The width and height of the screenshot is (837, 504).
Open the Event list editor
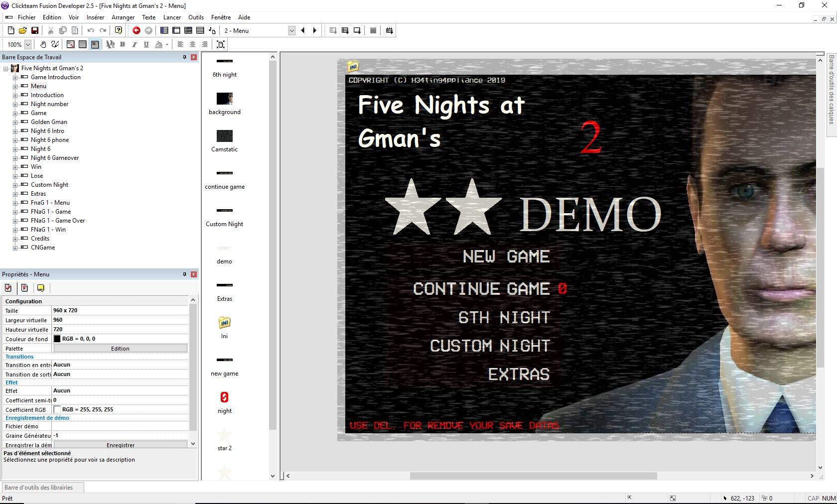200,30
